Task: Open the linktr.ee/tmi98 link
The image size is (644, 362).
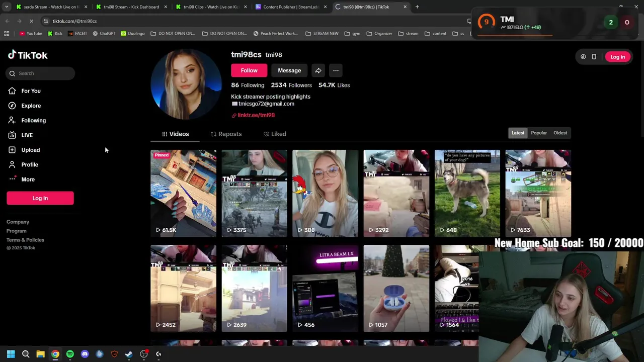Action: coord(256,115)
